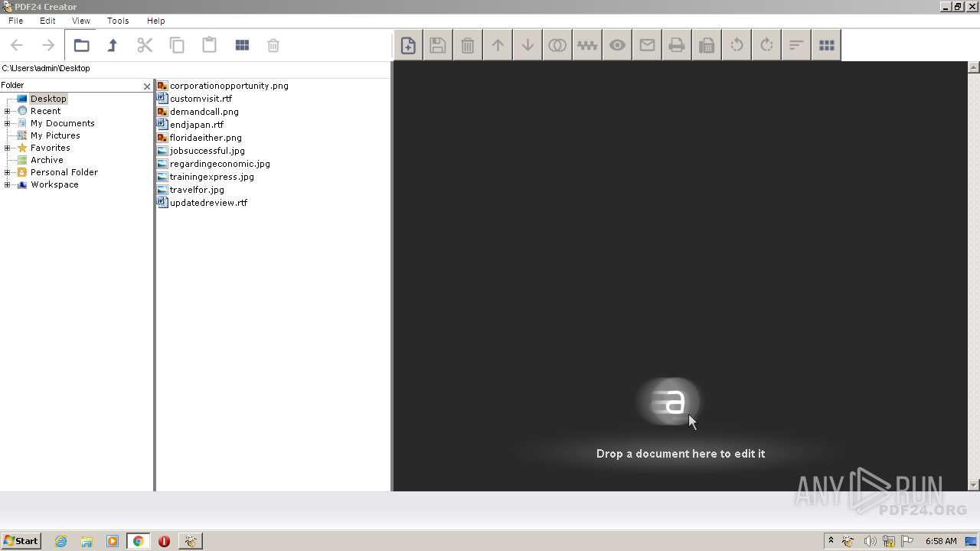Open the View menu
The height and width of the screenshot is (551, 980).
80,21
